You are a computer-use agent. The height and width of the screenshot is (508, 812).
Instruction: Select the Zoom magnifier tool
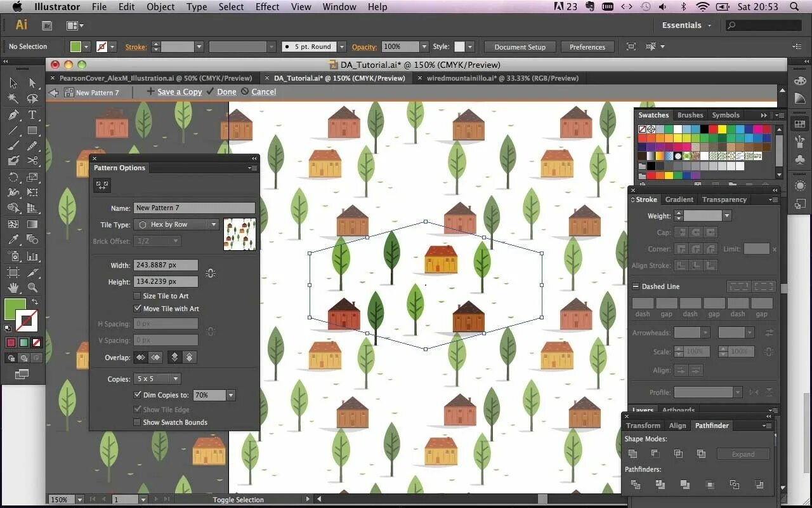pyautogui.click(x=32, y=288)
